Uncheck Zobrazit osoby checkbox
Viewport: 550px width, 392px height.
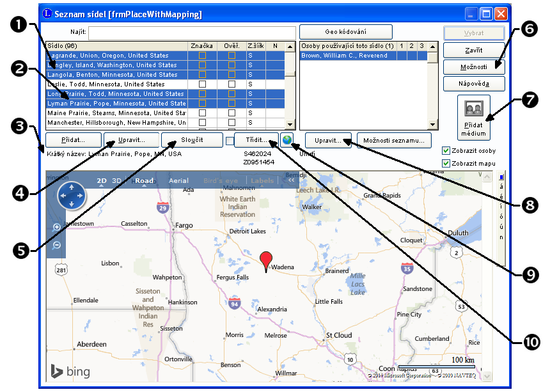pos(446,151)
